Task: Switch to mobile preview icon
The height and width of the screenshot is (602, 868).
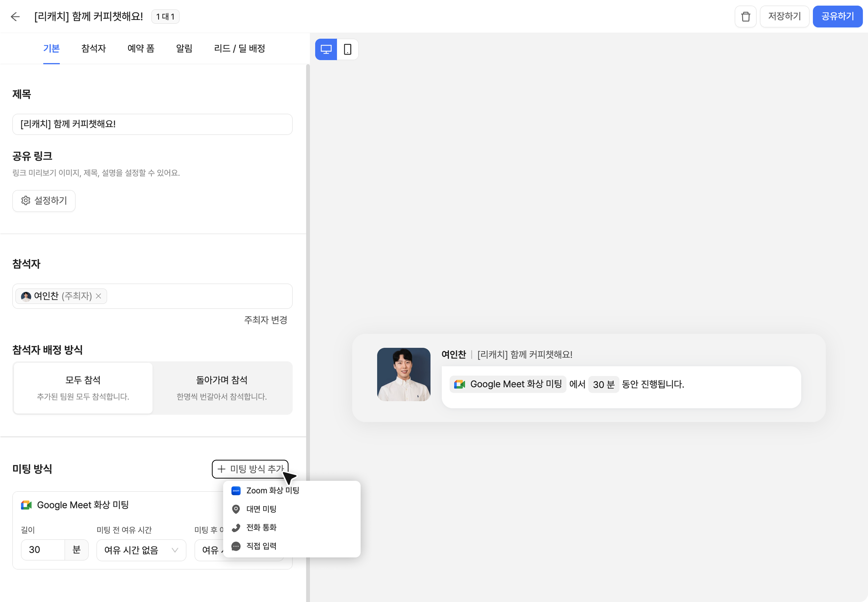Action: (x=347, y=49)
